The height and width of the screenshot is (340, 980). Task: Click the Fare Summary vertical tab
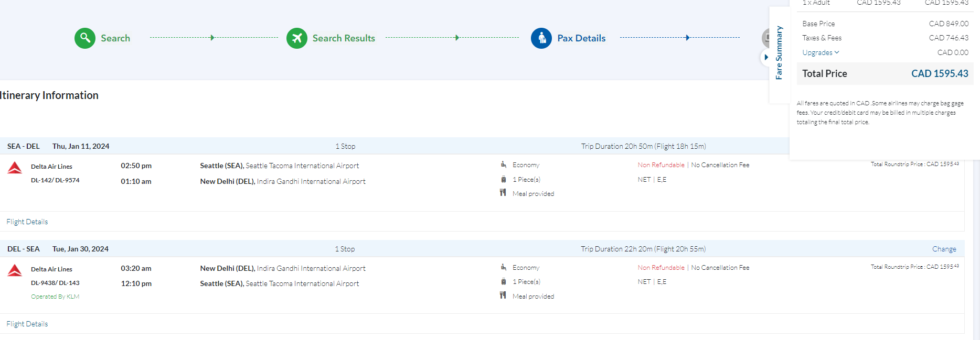click(x=779, y=53)
